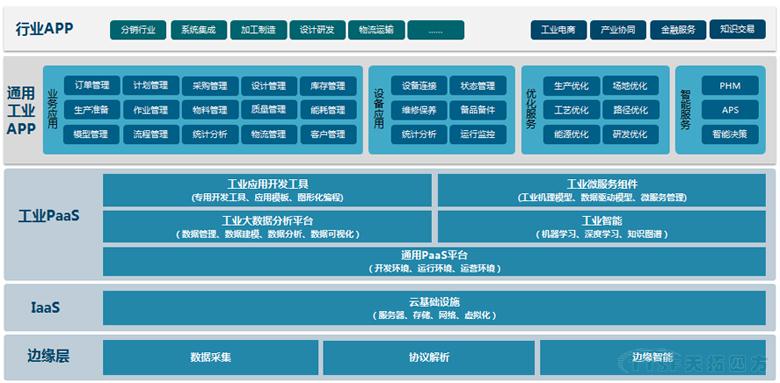
Task: Open the 工业大数据分析平台 block
Action: (x=267, y=227)
